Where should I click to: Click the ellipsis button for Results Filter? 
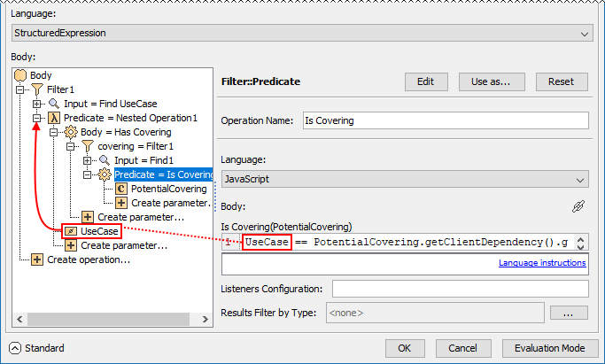tap(569, 313)
